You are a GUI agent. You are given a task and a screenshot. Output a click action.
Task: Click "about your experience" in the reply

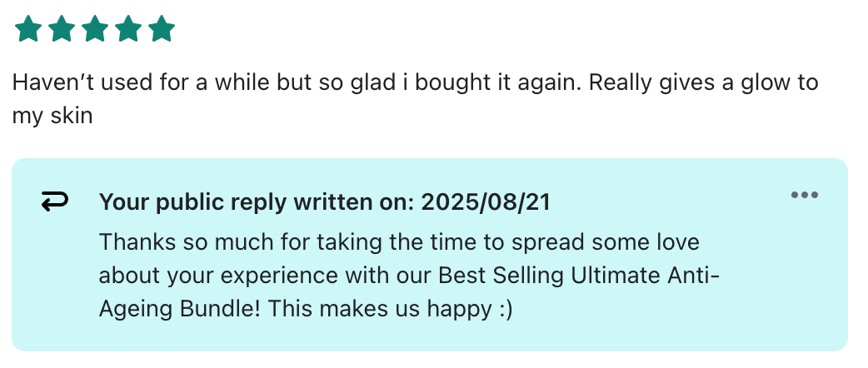point(217,276)
